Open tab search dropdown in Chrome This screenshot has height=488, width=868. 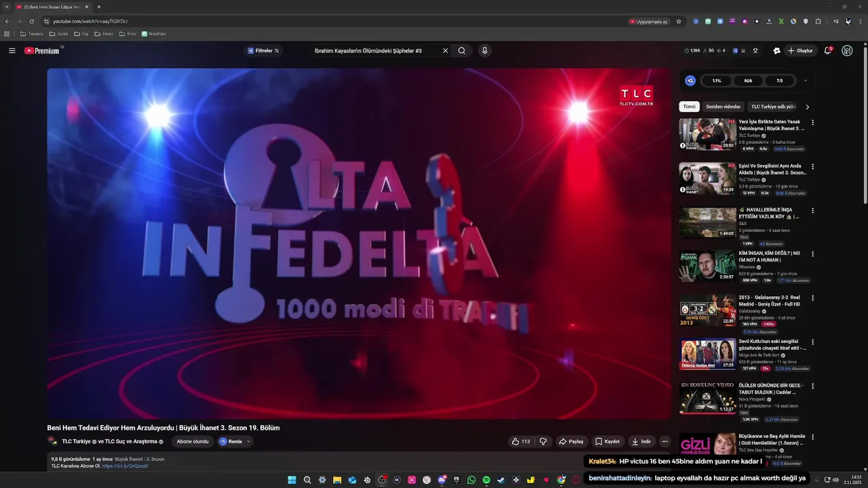[7, 7]
